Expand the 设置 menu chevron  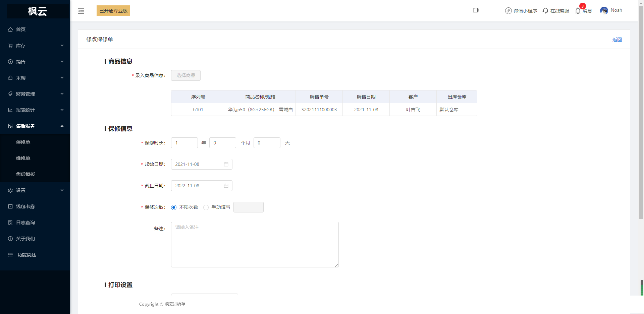point(62,190)
